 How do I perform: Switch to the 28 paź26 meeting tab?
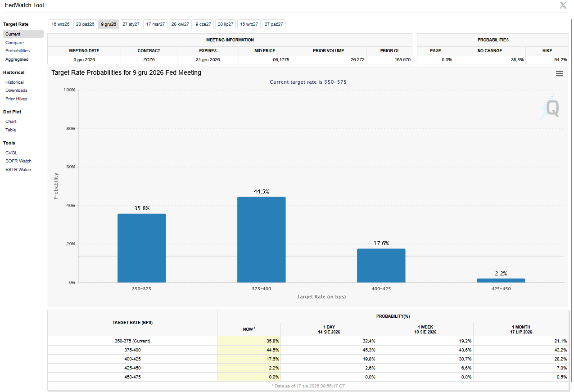pyautogui.click(x=85, y=24)
